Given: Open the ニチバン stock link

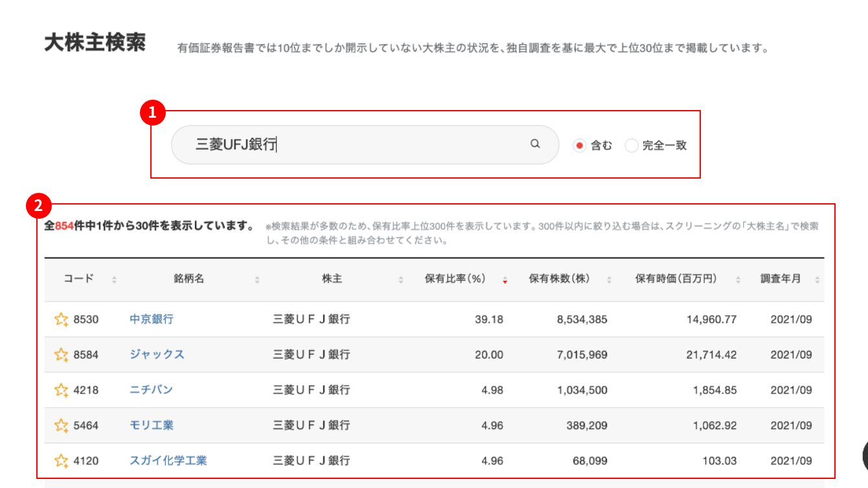Looking at the screenshot, I should tap(151, 390).
